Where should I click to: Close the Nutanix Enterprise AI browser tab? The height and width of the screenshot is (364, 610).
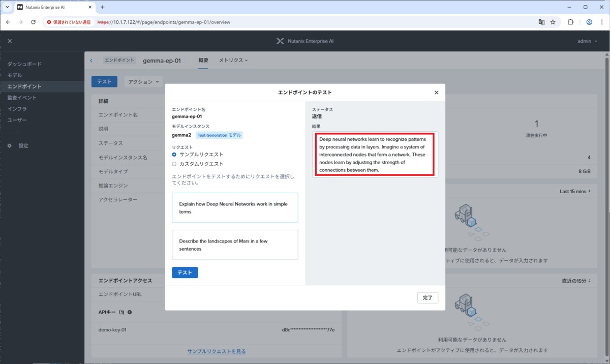pos(89,7)
